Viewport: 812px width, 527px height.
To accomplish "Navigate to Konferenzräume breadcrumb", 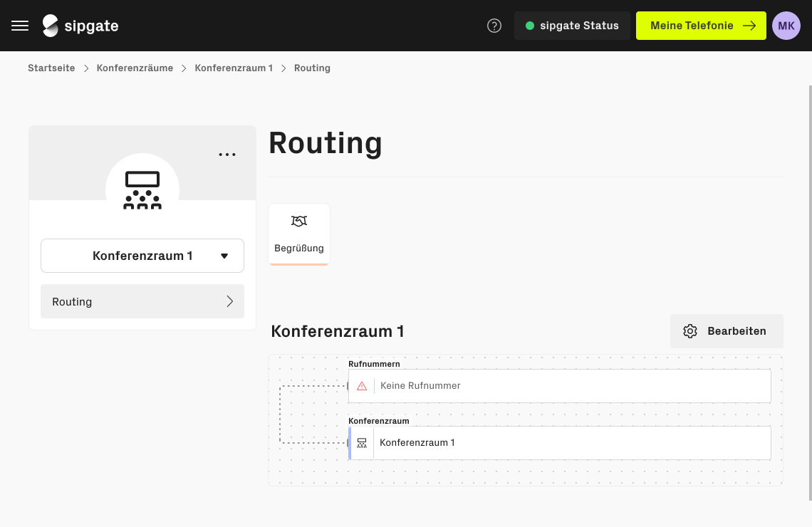I will (135, 68).
